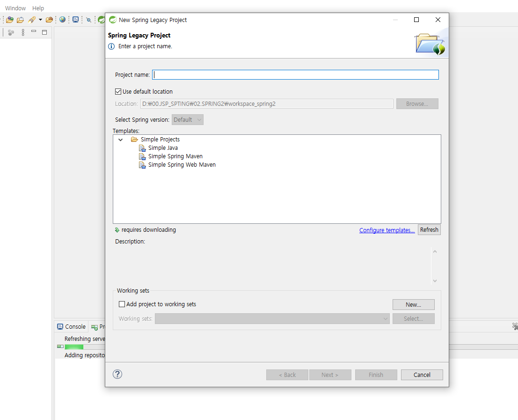518x420 pixels.
Task: Click the info icon beside Enter a project name
Action: tap(111, 46)
